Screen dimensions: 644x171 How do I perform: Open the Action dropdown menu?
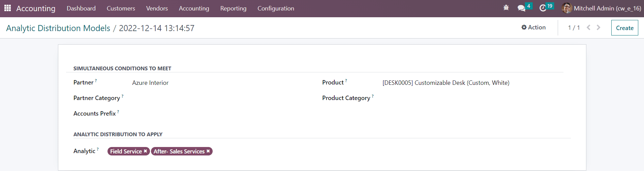[533, 27]
